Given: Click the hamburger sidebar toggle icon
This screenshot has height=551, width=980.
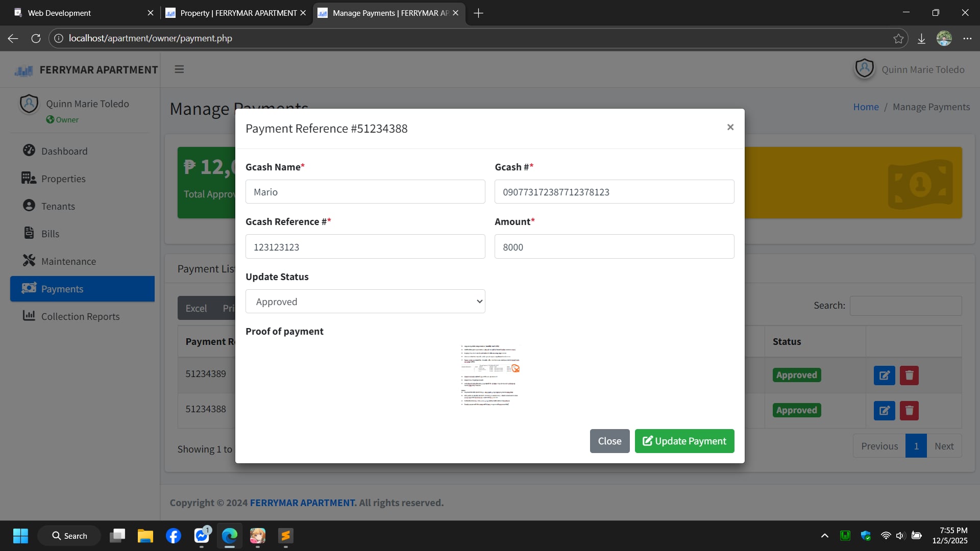Looking at the screenshot, I should coord(179,69).
